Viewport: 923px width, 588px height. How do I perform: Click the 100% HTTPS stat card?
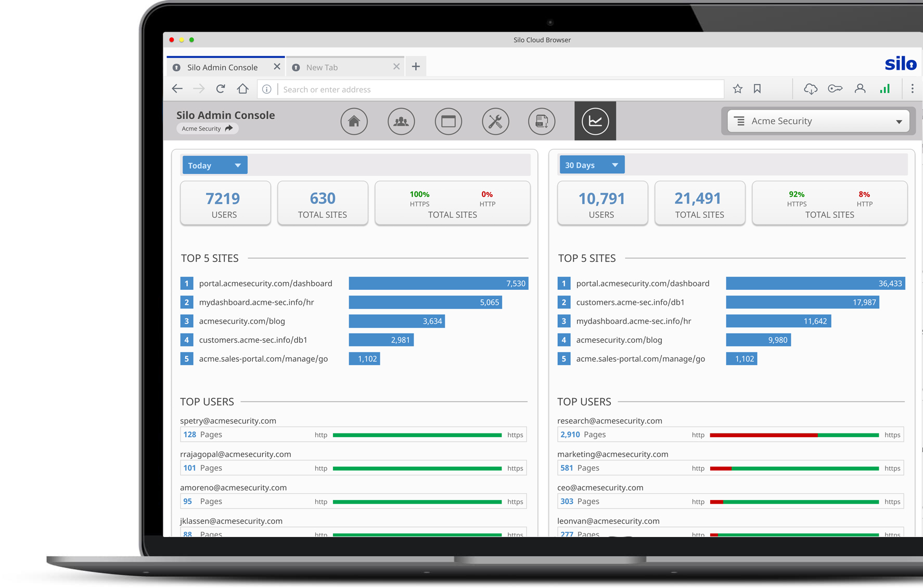pos(452,203)
